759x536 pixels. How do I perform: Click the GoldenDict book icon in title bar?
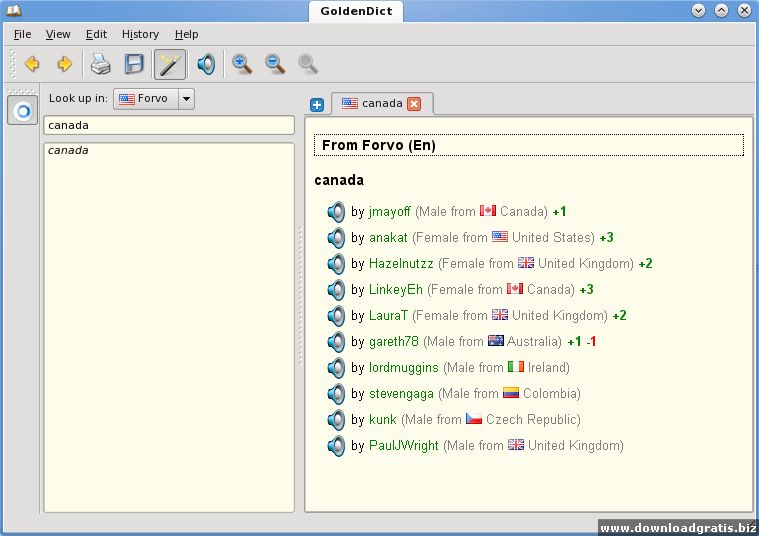[14, 10]
